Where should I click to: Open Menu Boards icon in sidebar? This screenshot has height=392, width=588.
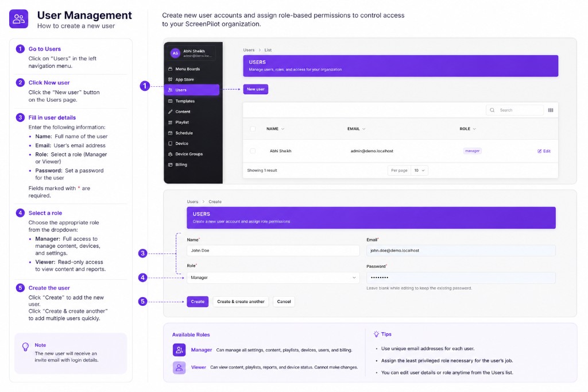tap(170, 69)
